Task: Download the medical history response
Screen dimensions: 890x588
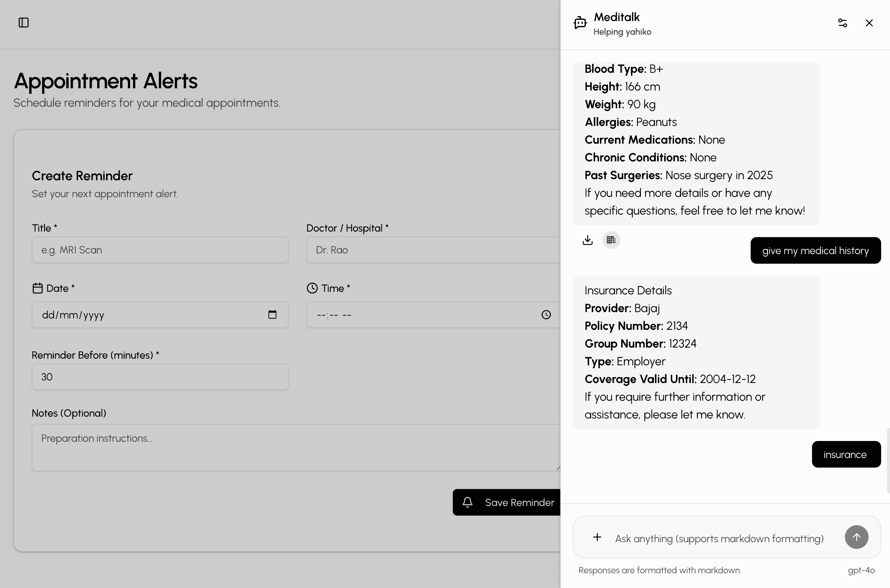Action: coord(588,240)
